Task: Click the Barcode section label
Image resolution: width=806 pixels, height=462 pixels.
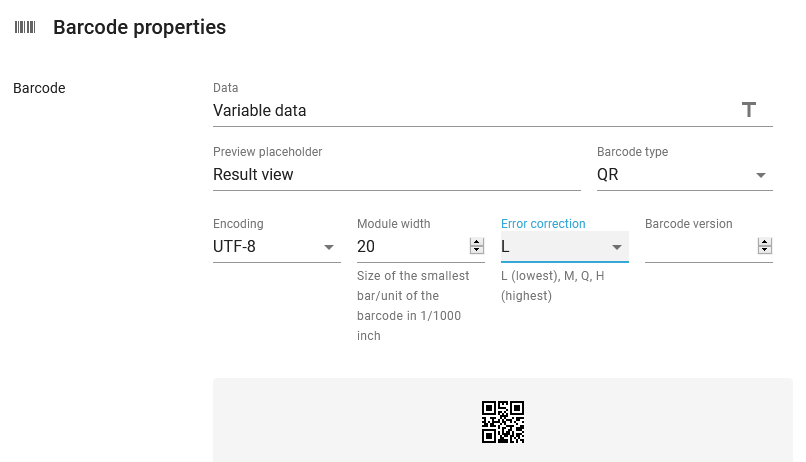Action: pos(39,88)
